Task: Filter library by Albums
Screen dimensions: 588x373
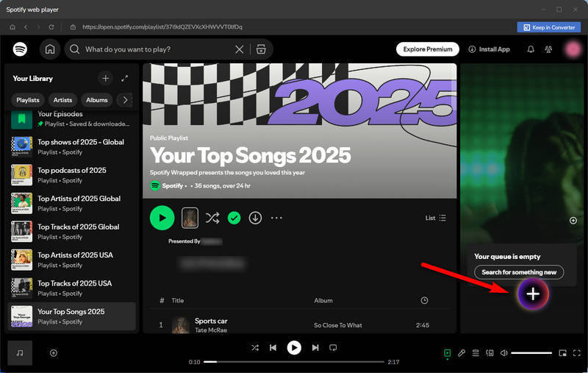Action: tap(97, 100)
